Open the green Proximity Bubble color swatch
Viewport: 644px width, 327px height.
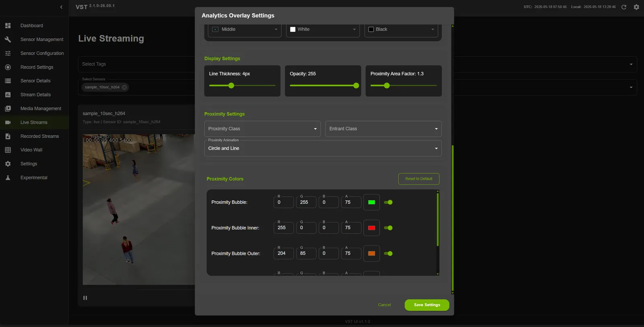click(x=372, y=202)
